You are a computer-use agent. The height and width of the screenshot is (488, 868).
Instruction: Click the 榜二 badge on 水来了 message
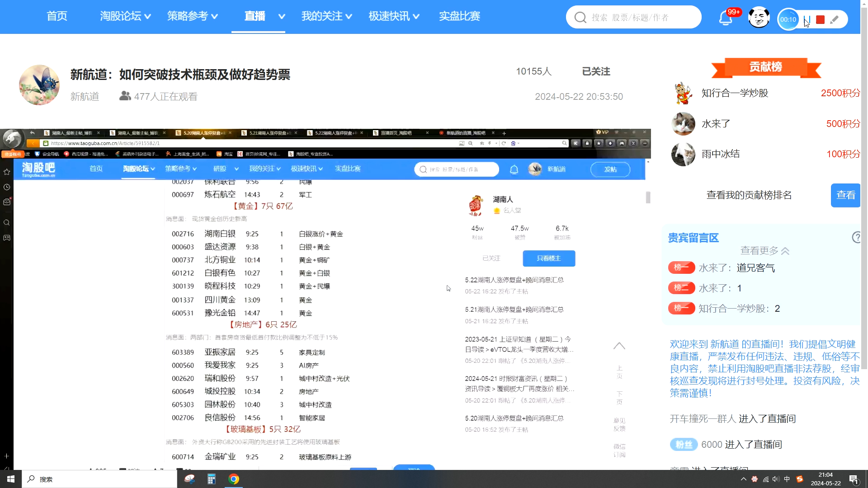click(681, 288)
